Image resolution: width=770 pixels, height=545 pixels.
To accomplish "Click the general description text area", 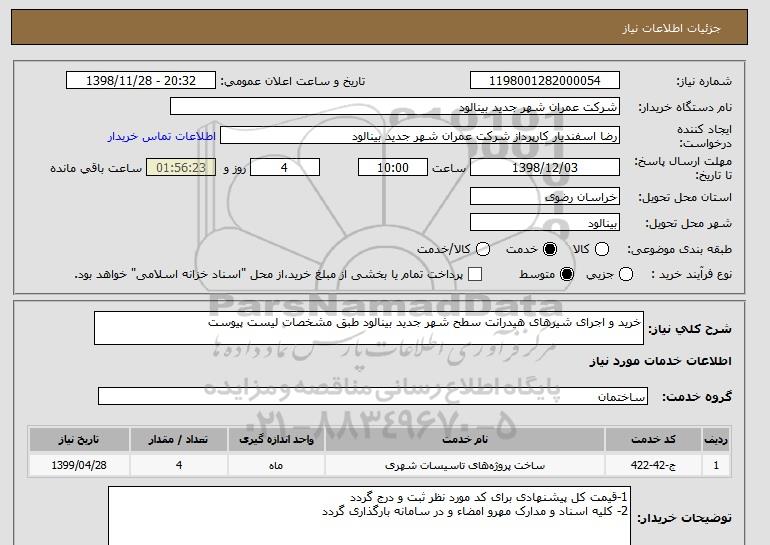I will pyautogui.click(x=369, y=328).
